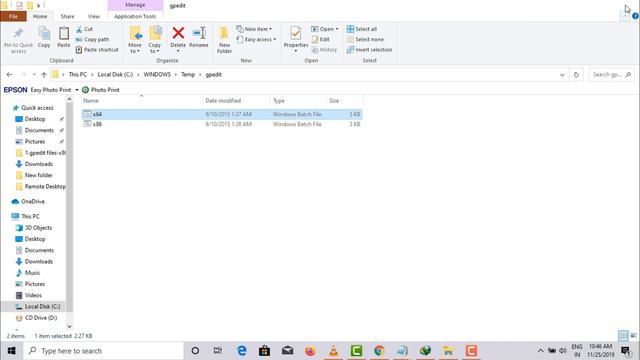Delete the selected item with red X
This screenshot has width=640, height=360.
click(x=178, y=39)
